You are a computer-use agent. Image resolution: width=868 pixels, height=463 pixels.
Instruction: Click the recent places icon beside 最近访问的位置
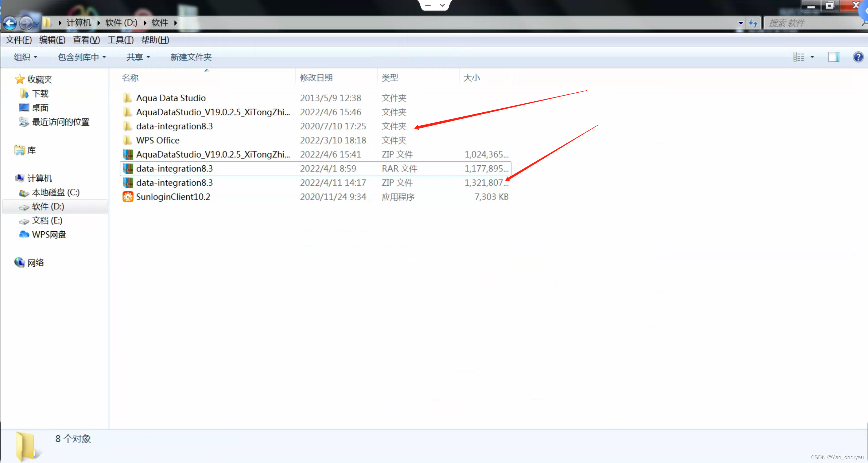pos(24,121)
